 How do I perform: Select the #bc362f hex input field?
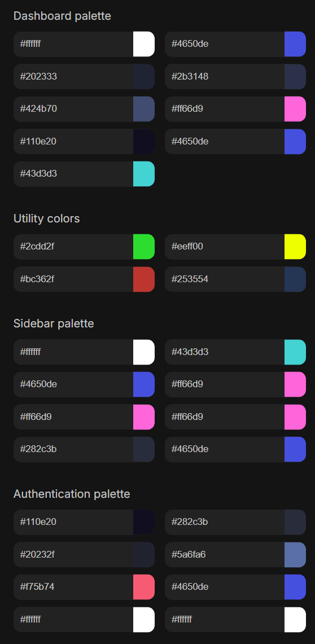73,279
